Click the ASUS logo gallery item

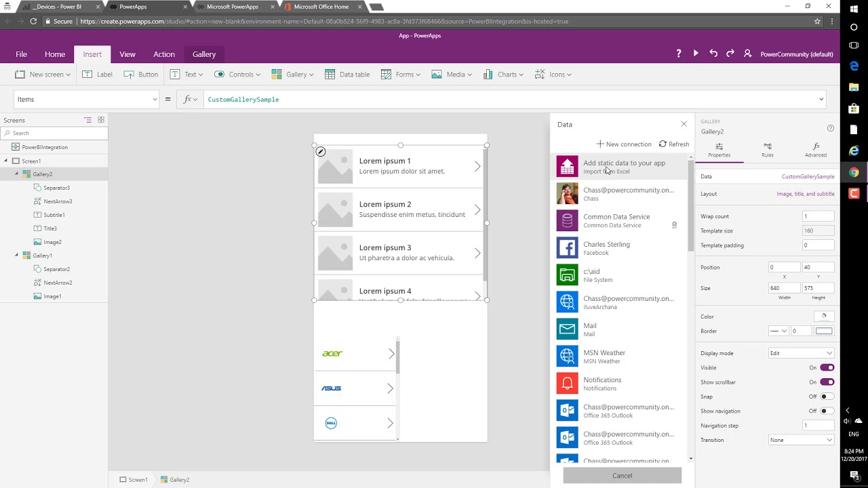tap(331, 388)
